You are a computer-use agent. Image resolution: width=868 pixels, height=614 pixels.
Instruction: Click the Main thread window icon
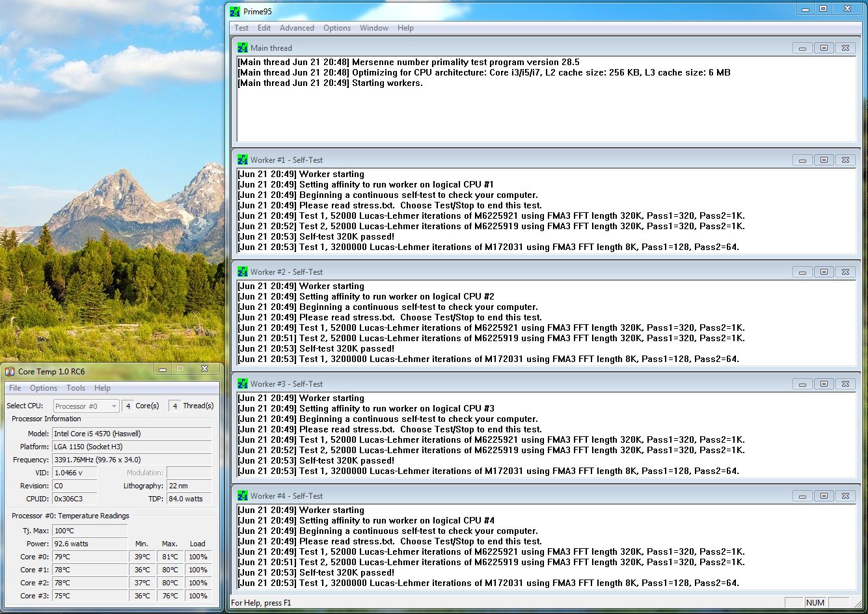tap(243, 48)
